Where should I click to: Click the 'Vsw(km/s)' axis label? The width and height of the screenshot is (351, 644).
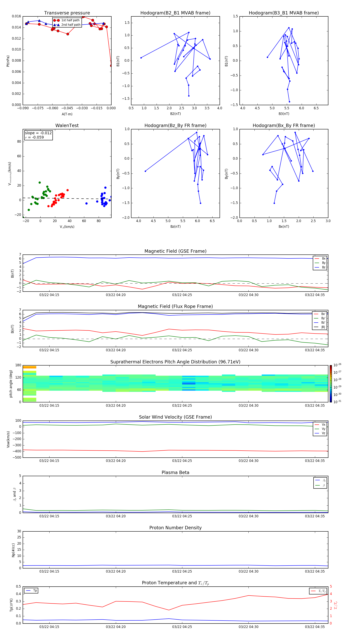8,439
